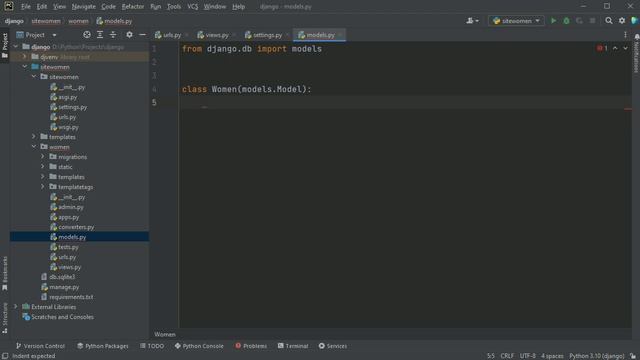Open Project tool window side button
The image size is (640, 360).
click(5, 45)
